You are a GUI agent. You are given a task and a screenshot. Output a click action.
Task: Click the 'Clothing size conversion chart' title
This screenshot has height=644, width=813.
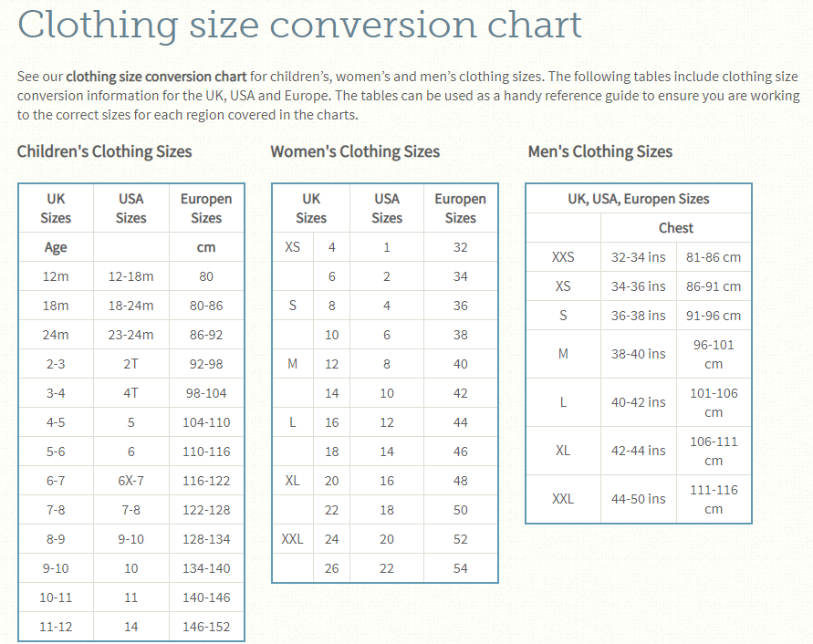point(299,26)
